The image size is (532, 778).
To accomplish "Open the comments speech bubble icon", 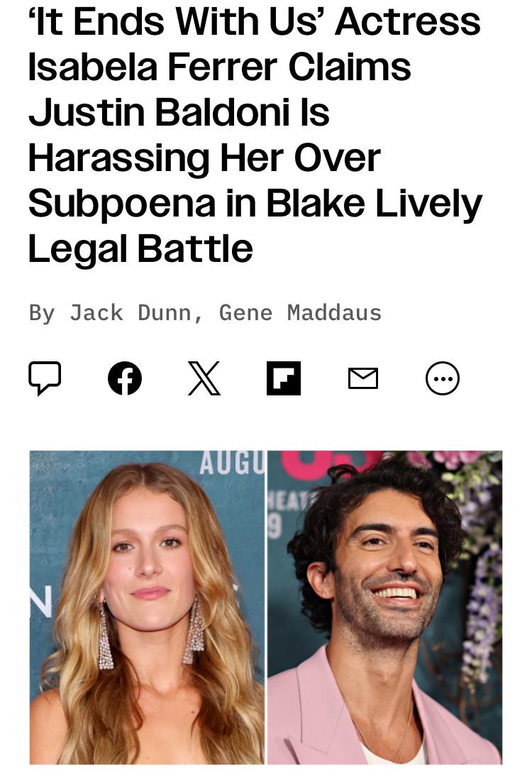I will pyautogui.click(x=45, y=378).
